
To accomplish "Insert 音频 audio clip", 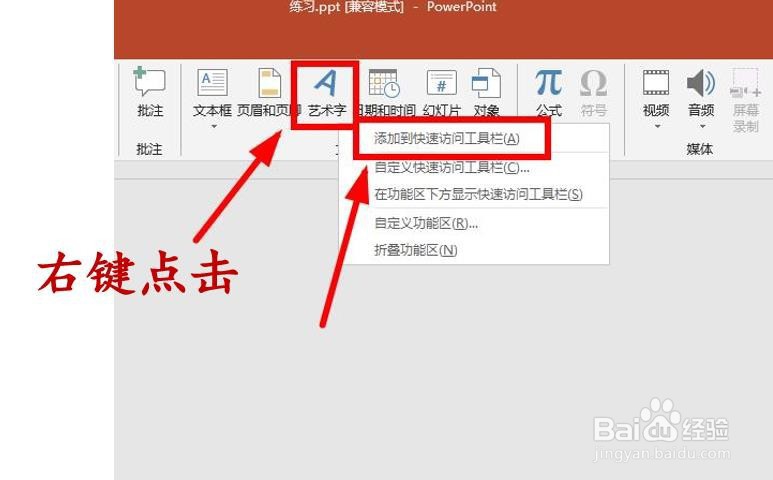I will pyautogui.click(x=701, y=92).
